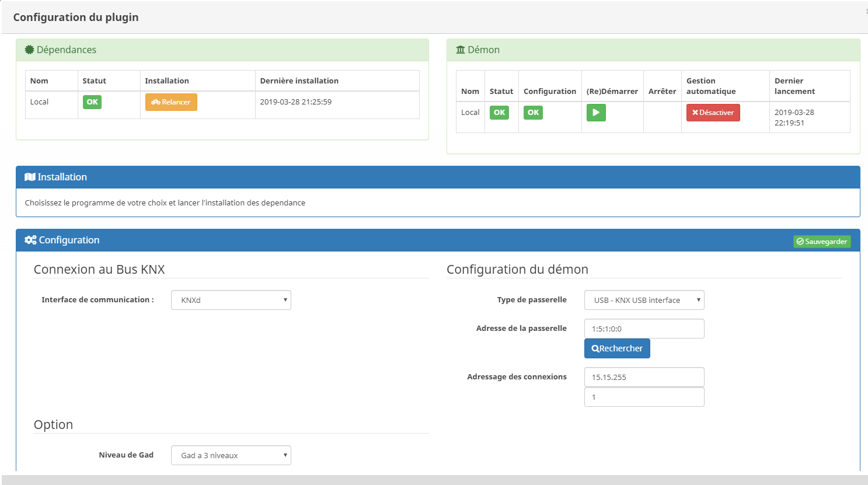
Task: Click the Adressage des connexions label
Action: point(517,376)
